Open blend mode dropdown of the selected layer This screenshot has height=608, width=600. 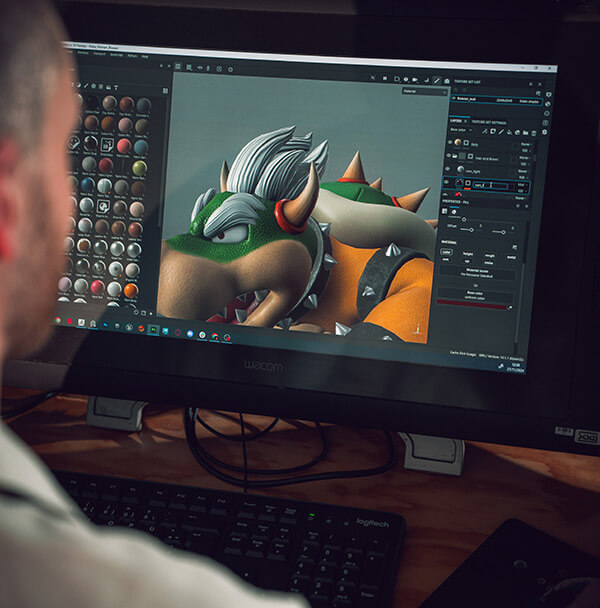click(522, 185)
